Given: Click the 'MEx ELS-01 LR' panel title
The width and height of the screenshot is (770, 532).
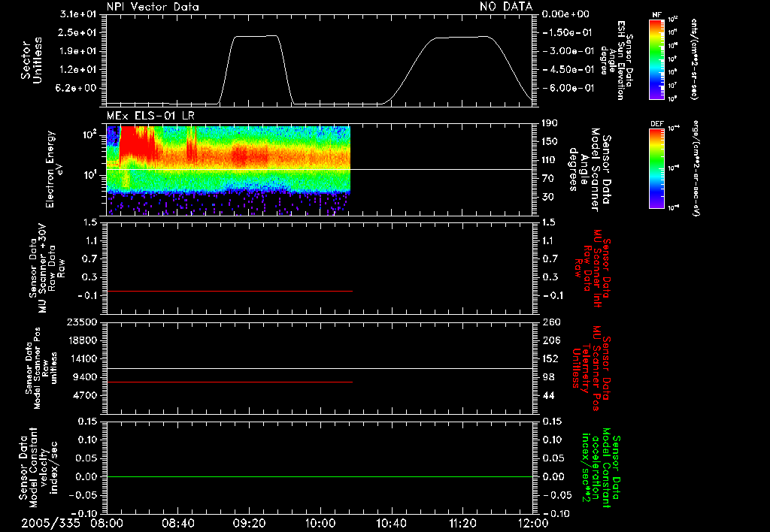Looking at the screenshot, I should coord(150,116).
